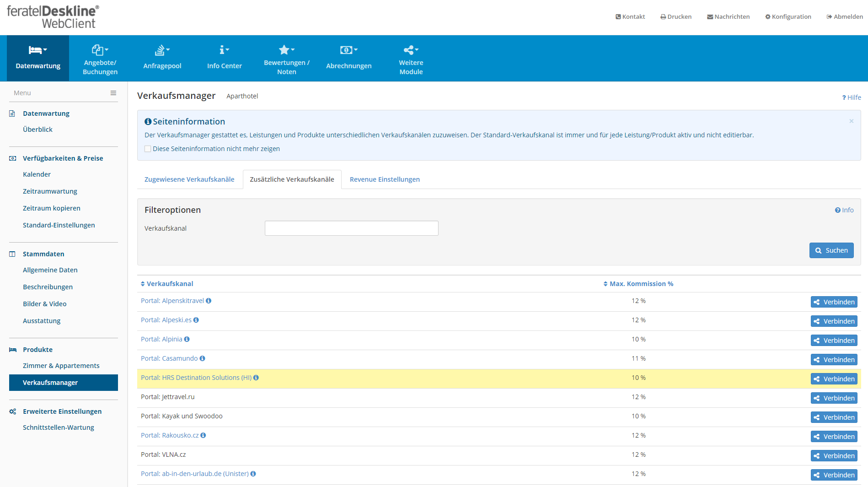Open the Hilfe help link
Viewport: 868px width, 487px height.
tap(851, 97)
